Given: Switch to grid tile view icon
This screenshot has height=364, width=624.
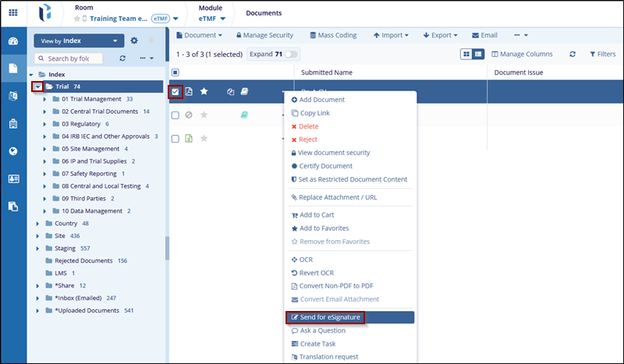Looking at the screenshot, I should tap(466, 54).
